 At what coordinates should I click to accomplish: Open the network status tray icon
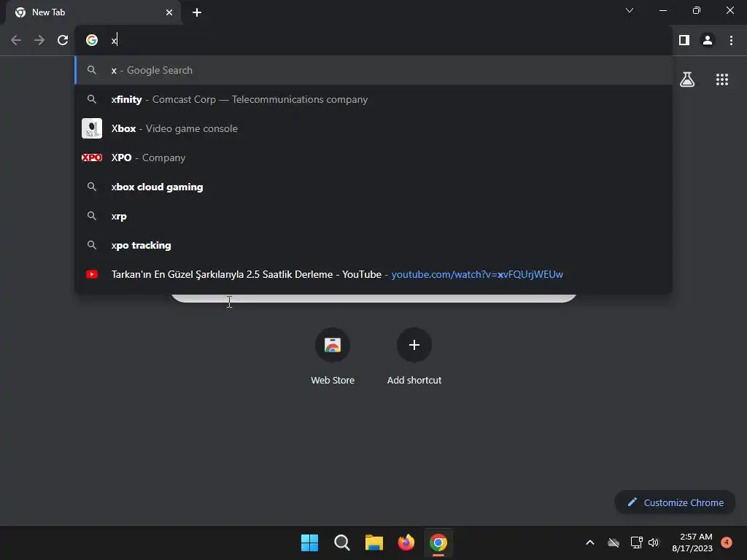click(x=636, y=542)
